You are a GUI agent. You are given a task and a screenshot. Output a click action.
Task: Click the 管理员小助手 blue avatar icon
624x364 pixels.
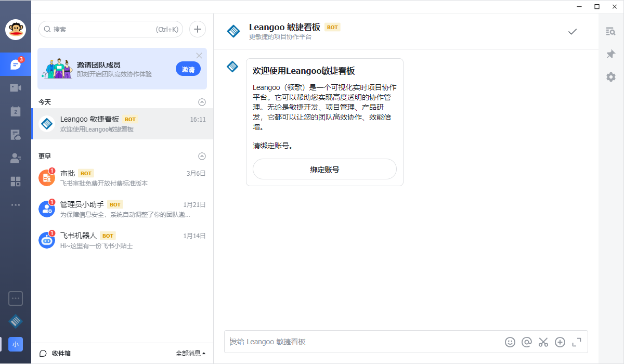coord(47,209)
